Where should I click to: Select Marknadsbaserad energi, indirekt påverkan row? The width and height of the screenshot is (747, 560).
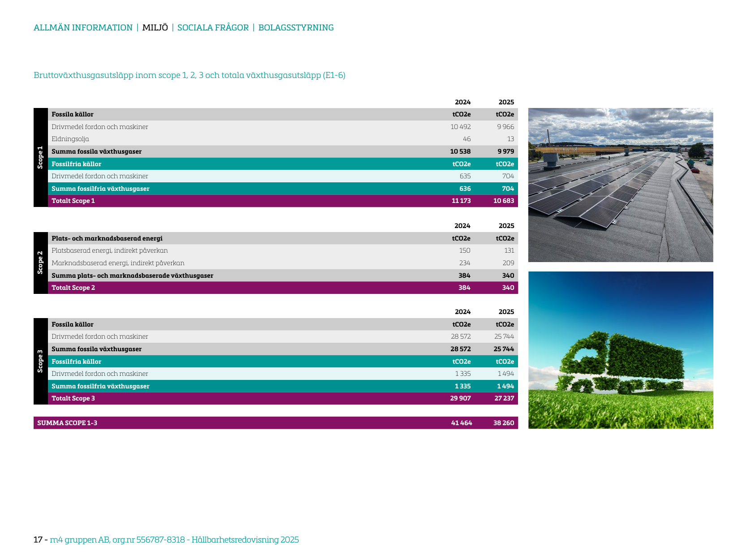point(283,263)
